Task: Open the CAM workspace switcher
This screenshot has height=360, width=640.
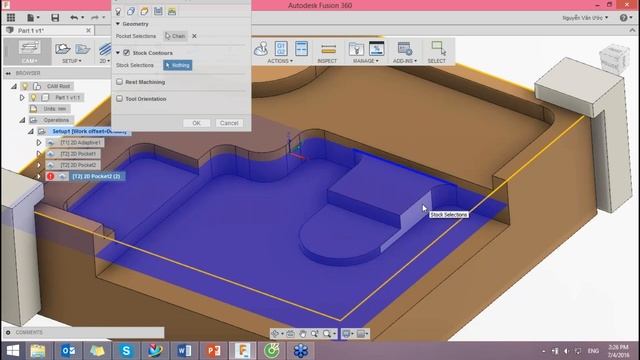Action: pos(29,51)
